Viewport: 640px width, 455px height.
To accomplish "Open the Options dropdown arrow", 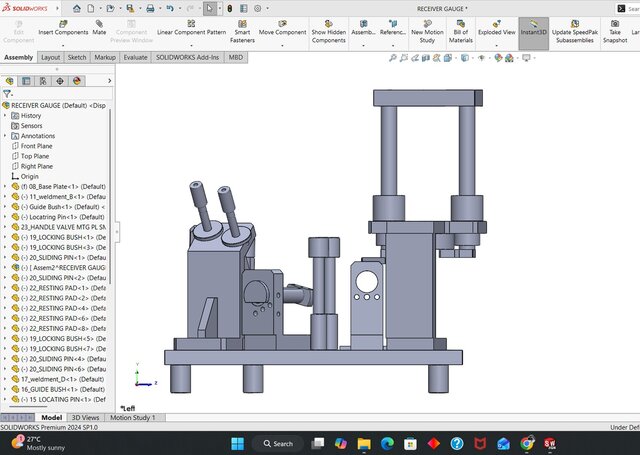I will coord(268,8).
